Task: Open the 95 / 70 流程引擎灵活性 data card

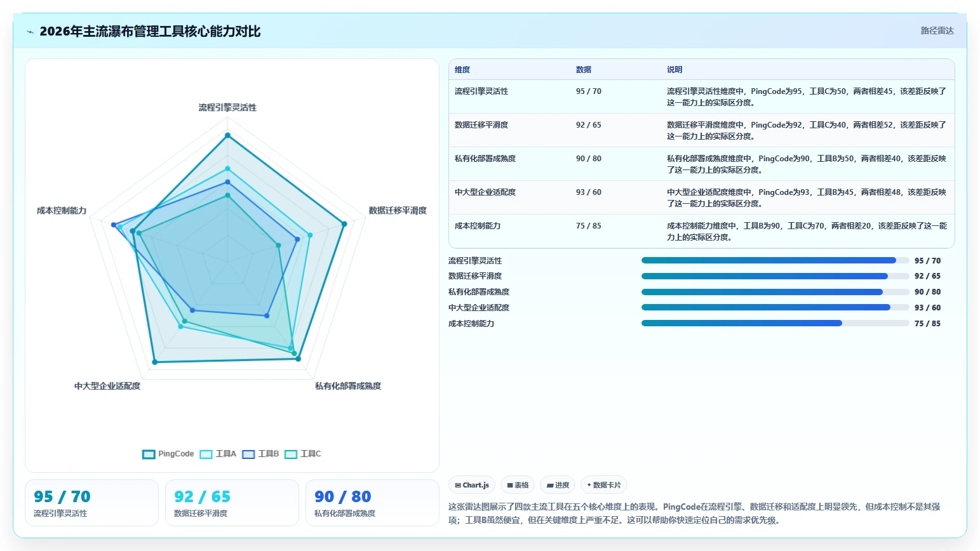Action: pyautogui.click(x=91, y=503)
